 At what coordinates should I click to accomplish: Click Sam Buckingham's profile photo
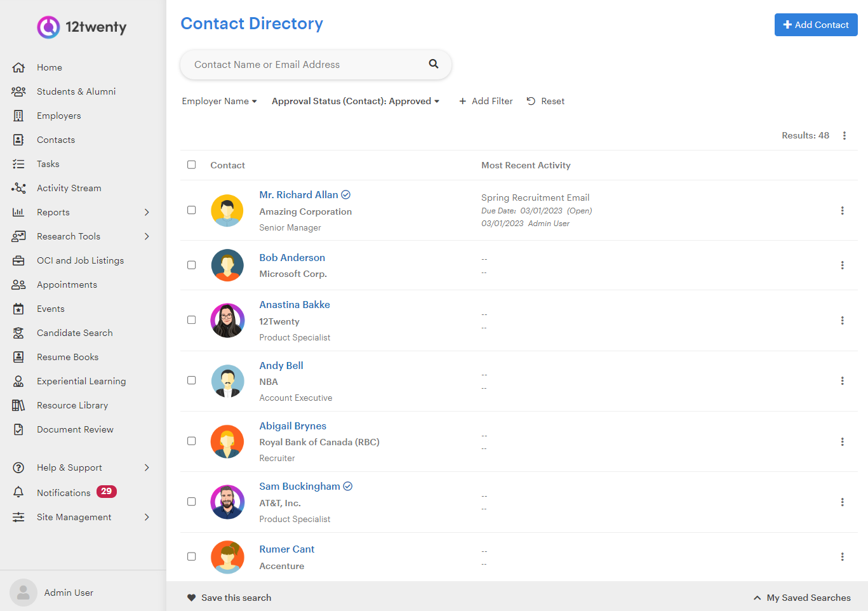(227, 502)
